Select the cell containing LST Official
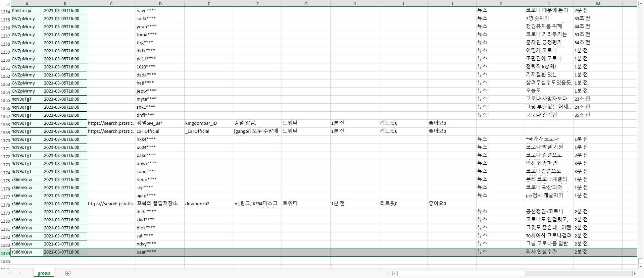 [x=148, y=131]
